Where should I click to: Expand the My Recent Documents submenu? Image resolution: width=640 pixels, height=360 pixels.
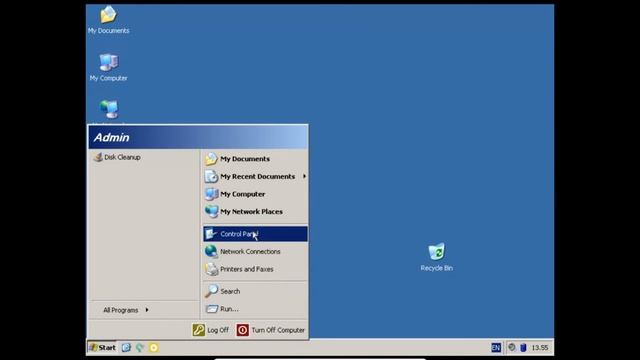[x=255, y=176]
